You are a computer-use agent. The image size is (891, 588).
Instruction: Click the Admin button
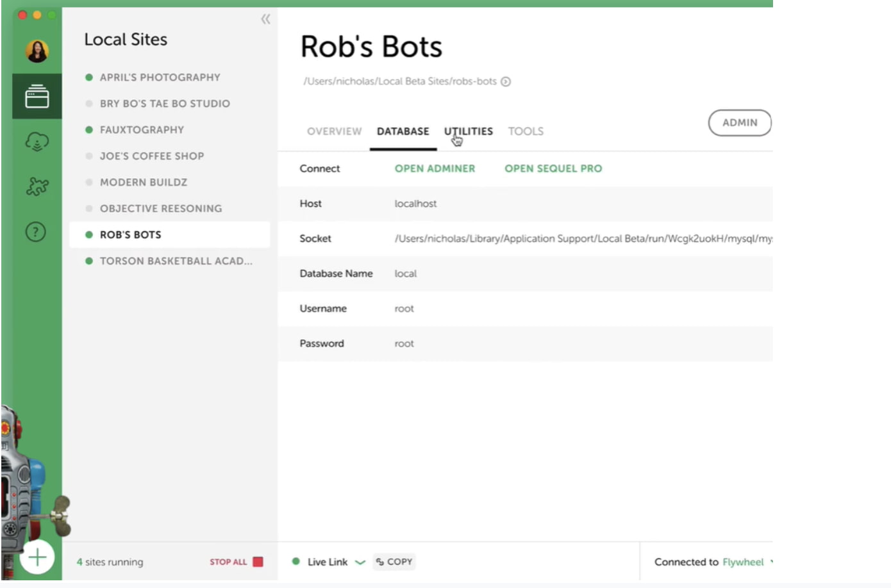pos(739,122)
